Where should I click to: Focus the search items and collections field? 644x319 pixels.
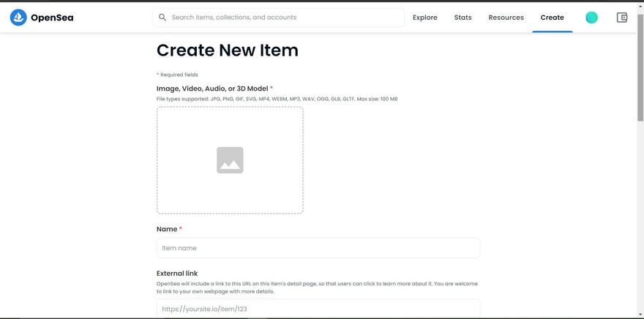coord(285,18)
